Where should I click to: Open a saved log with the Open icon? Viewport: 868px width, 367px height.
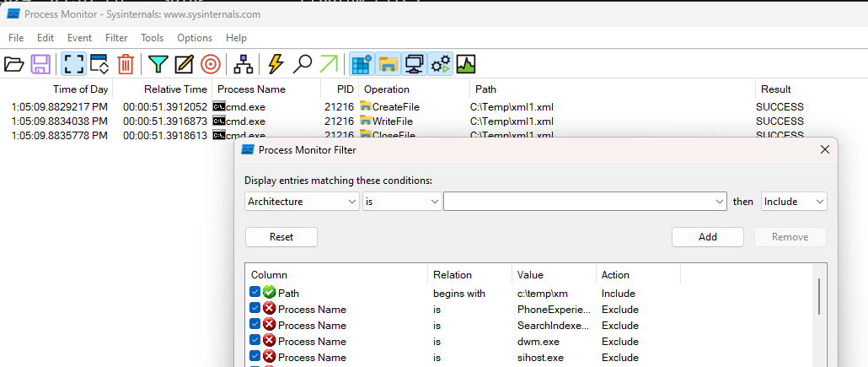[x=13, y=64]
